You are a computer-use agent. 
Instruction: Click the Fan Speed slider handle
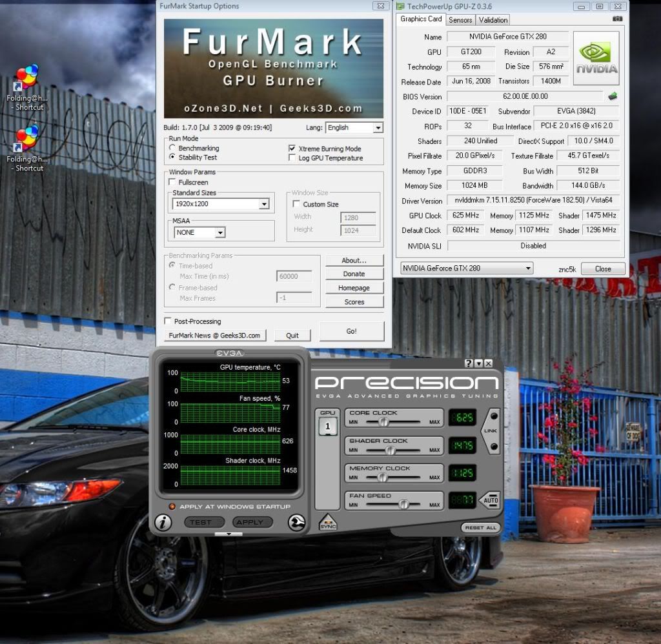point(403,505)
